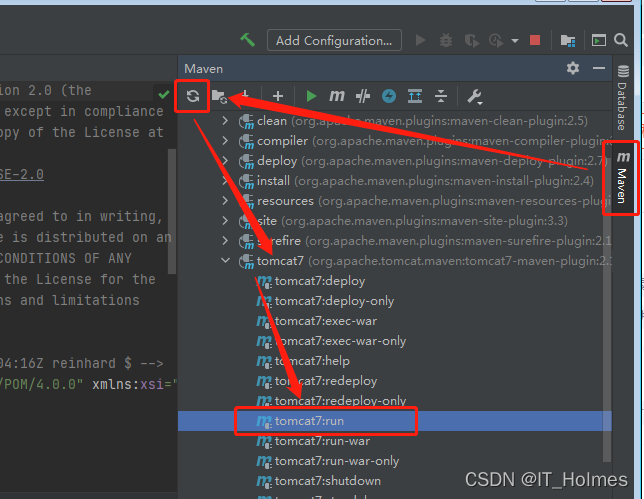
Task: Select the install plugin row
Action: tap(394, 181)
